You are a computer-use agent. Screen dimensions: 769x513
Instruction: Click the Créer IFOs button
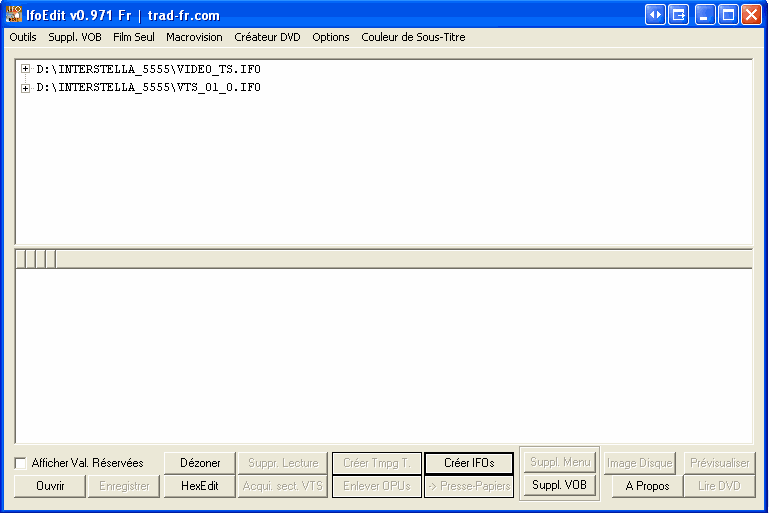coord(469,463)
